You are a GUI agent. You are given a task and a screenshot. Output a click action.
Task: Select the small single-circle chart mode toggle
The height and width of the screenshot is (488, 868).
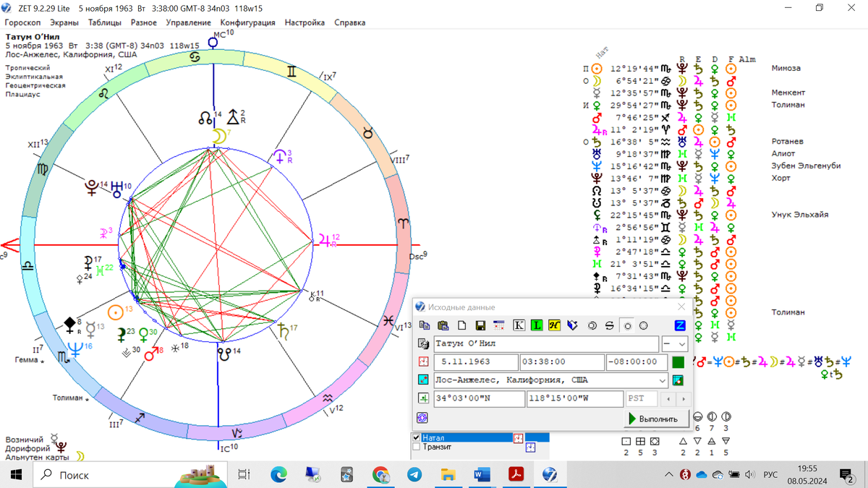tap(628, 326)
